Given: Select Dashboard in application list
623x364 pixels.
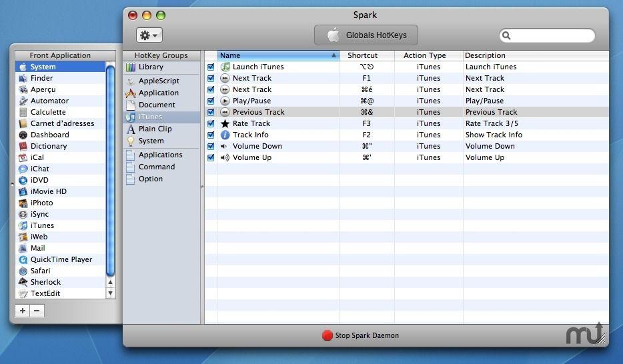Looking at the screenshot, I should pos(61,135).
